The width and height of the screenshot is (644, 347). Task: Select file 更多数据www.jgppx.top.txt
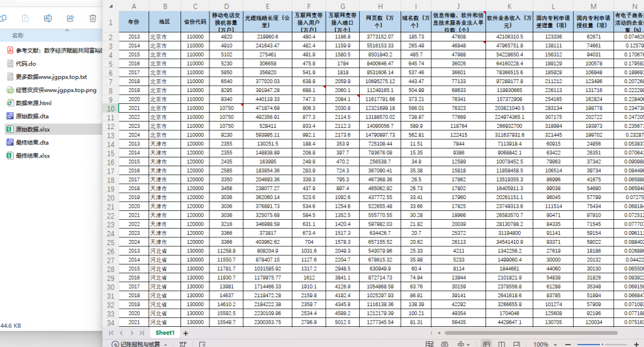51,76
